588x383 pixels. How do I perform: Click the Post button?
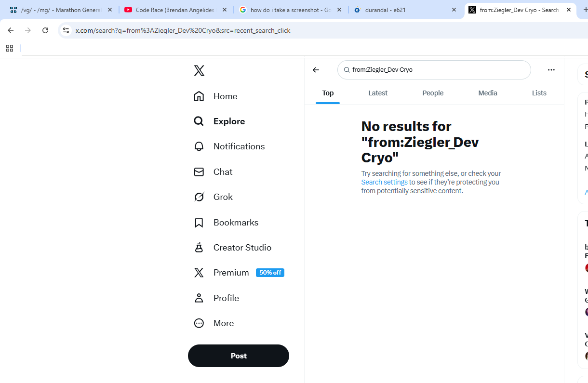coord(239,356)
